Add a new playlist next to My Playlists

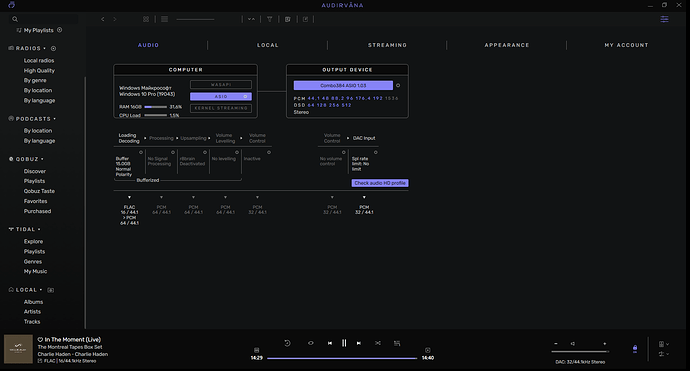coord(59,30)
